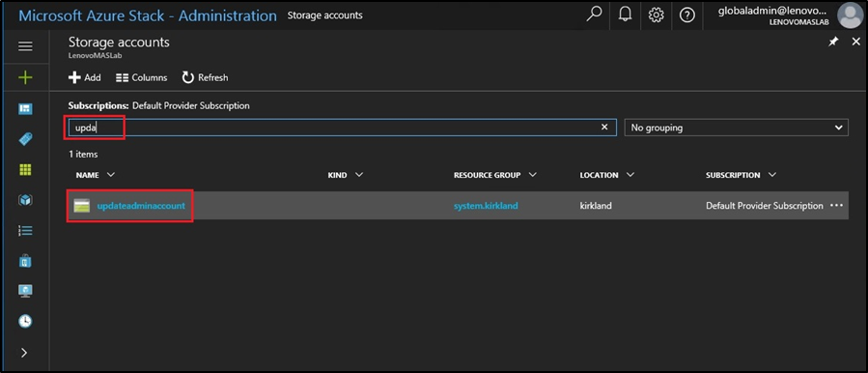Close the Storage accounts blade
The width and height of the screenshot is (868, 373).
coord(855,42)
